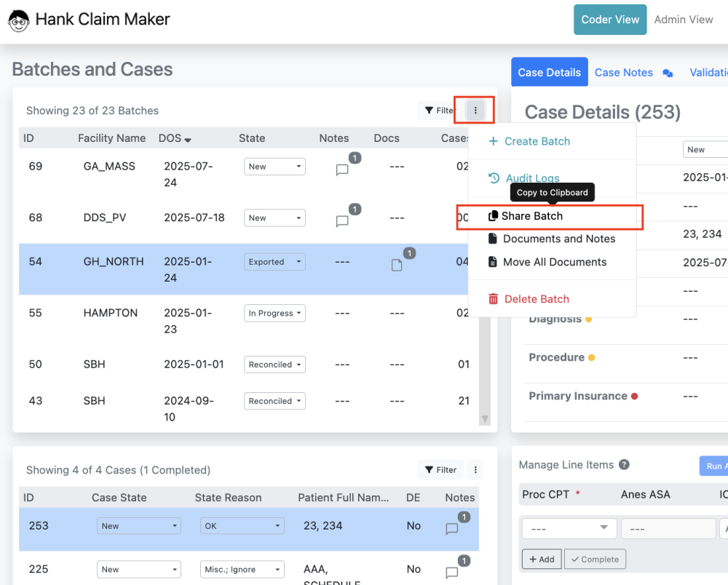Open Reconciled dropdown for batch 43
The image size is (728, 585).
274,401
